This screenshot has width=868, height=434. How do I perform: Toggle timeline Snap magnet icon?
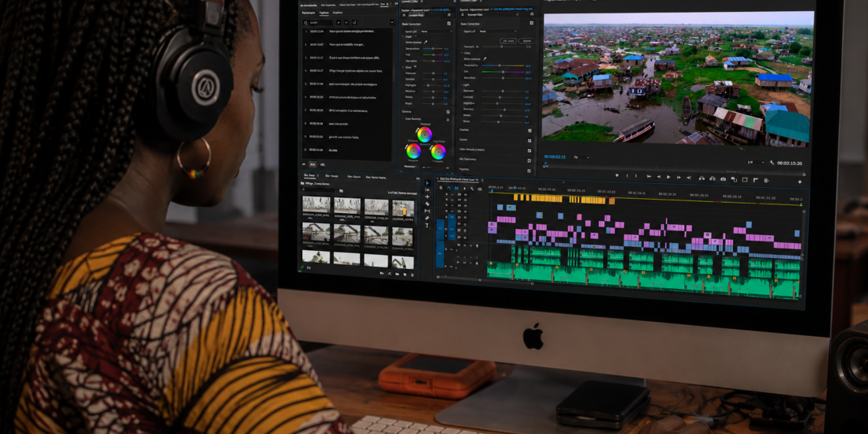pyautogui.click(x=448, y=189)
